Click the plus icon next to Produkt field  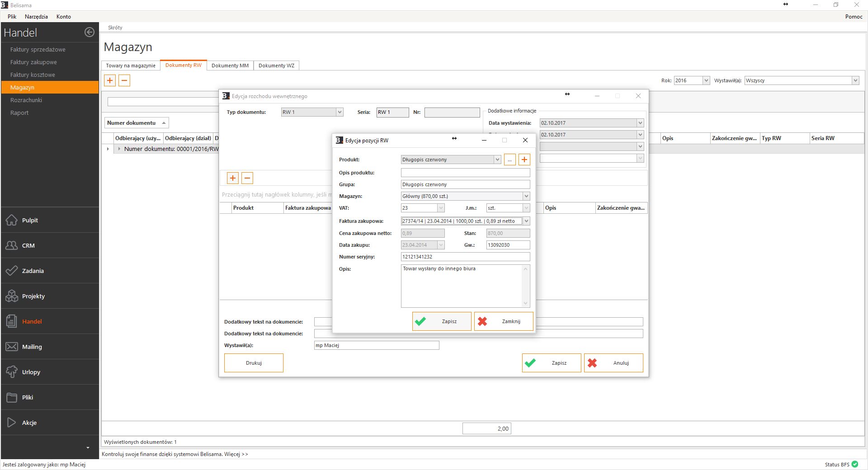[x=524, y=160]
